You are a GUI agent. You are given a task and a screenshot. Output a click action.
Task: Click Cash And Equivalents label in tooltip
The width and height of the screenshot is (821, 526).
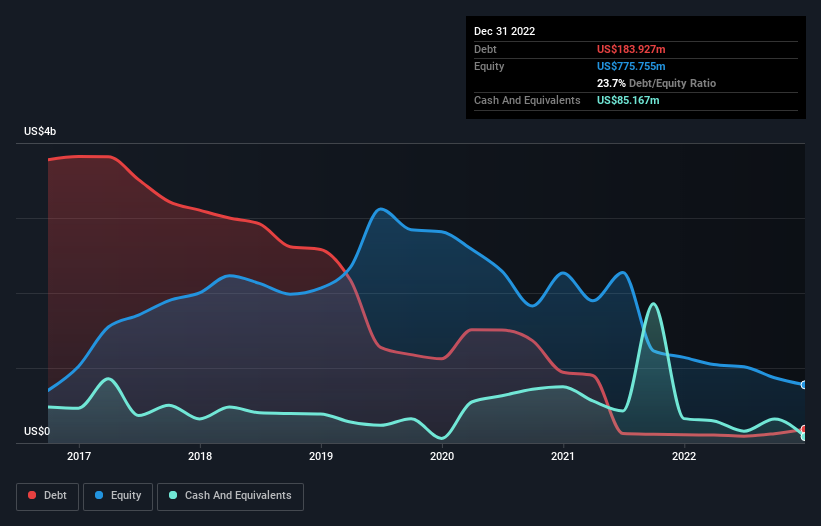point(527,100)
